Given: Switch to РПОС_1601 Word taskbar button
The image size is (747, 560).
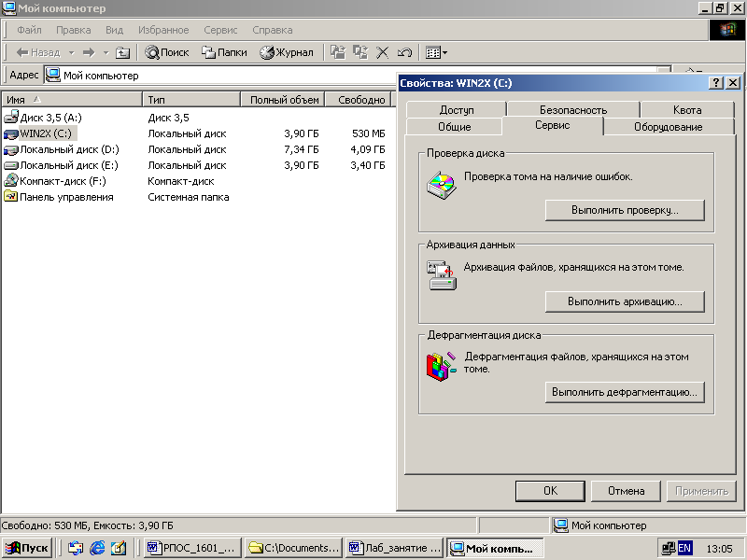Looking at the screenshot, I should tap(193, 548).
